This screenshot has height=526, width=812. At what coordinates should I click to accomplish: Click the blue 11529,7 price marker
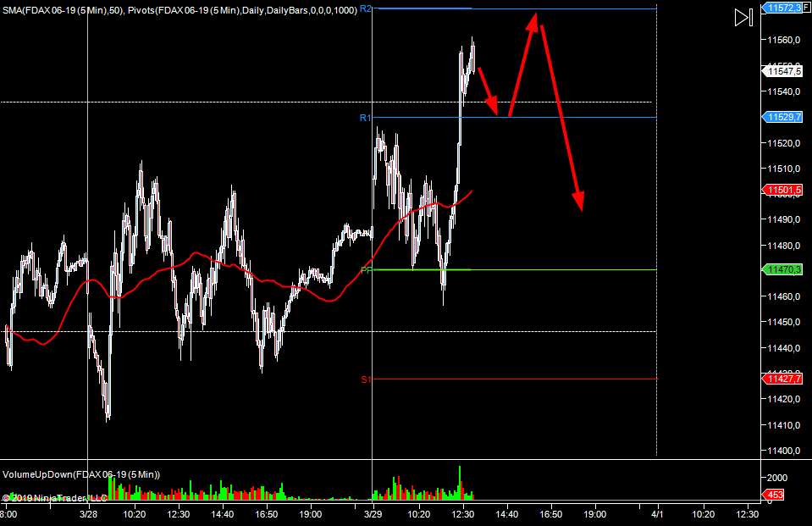782,117
